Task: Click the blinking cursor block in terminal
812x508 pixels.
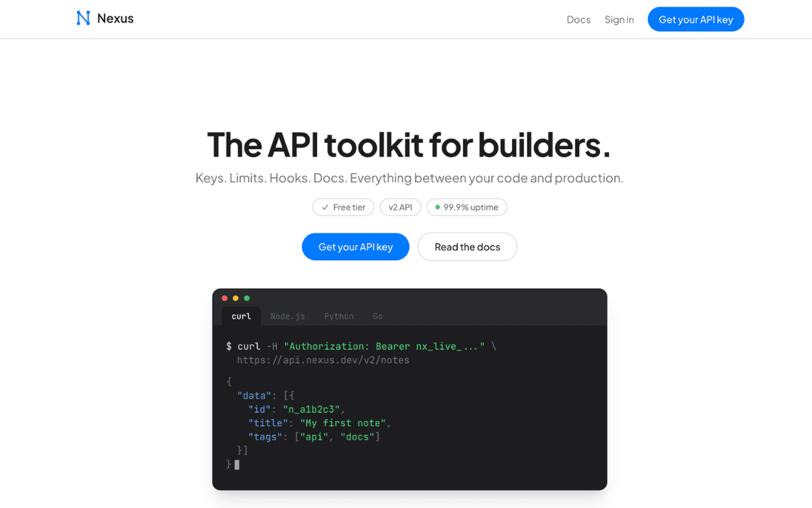Action: pos(237,464)
